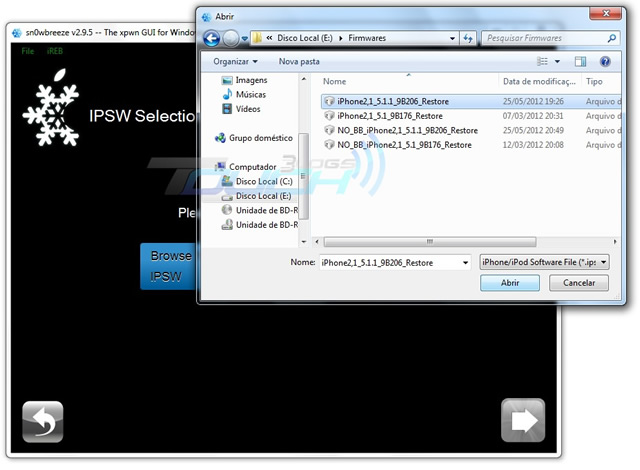Click the navigation pane scroll down arrow

pyautogui.click(x=303, y=242)
